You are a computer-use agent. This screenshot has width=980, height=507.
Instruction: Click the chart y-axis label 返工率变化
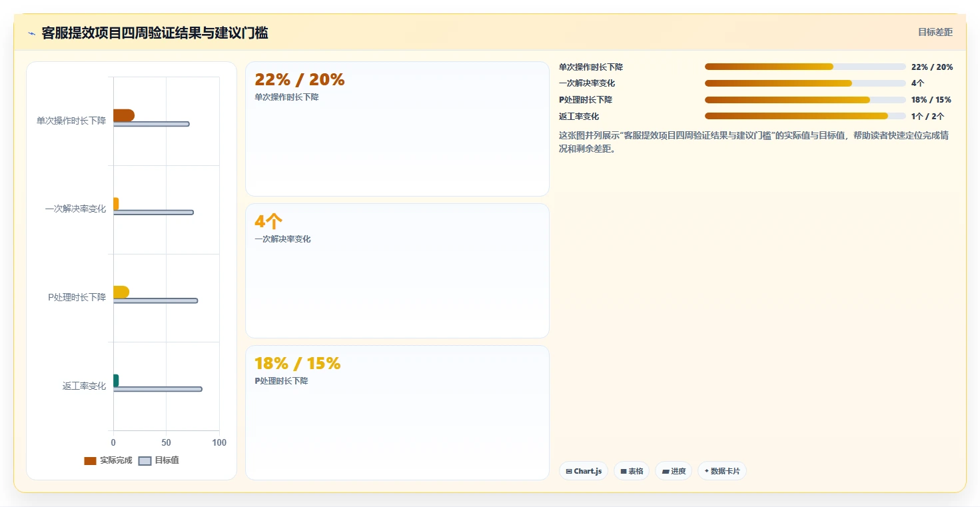tap(84, 386)
